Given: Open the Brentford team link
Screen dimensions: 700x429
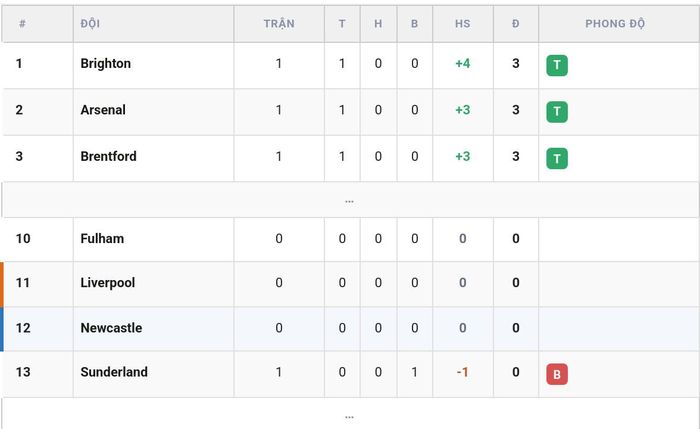Looking at the screenshot, I should coord(108,156).
